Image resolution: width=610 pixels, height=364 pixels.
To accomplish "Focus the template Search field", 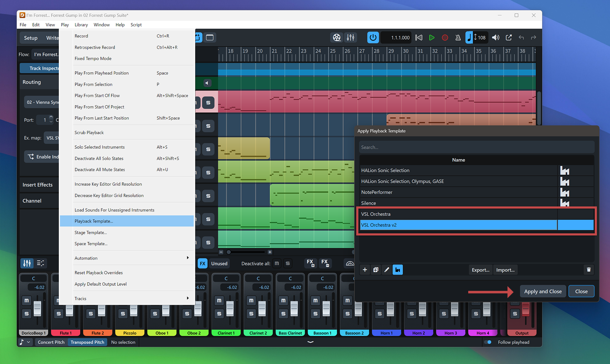I will point(476,147).
